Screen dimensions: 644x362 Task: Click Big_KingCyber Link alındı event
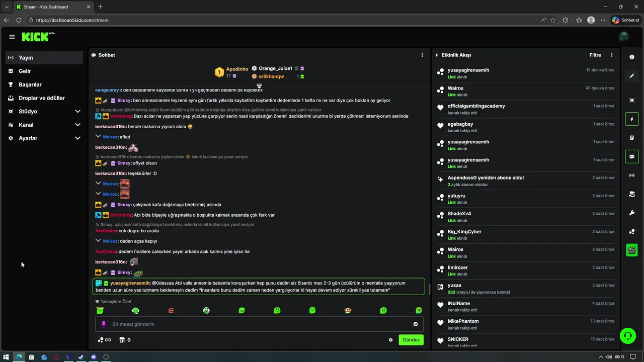tap(526, 235)
